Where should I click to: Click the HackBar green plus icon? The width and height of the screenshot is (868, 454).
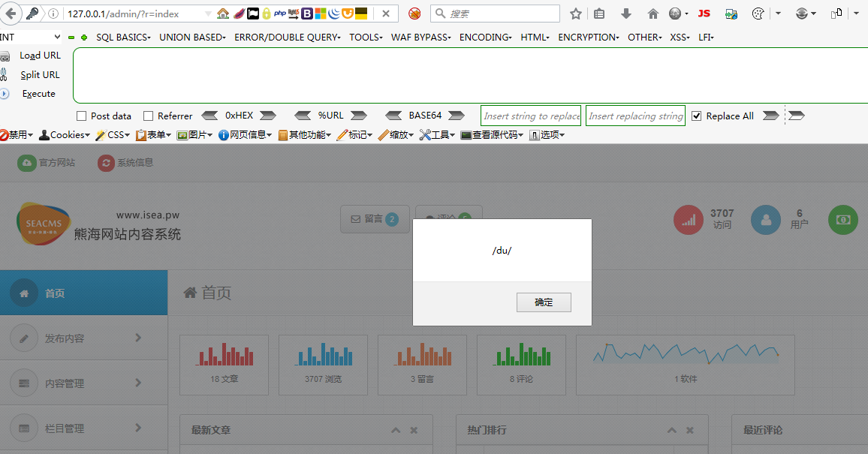pos(84,38)
